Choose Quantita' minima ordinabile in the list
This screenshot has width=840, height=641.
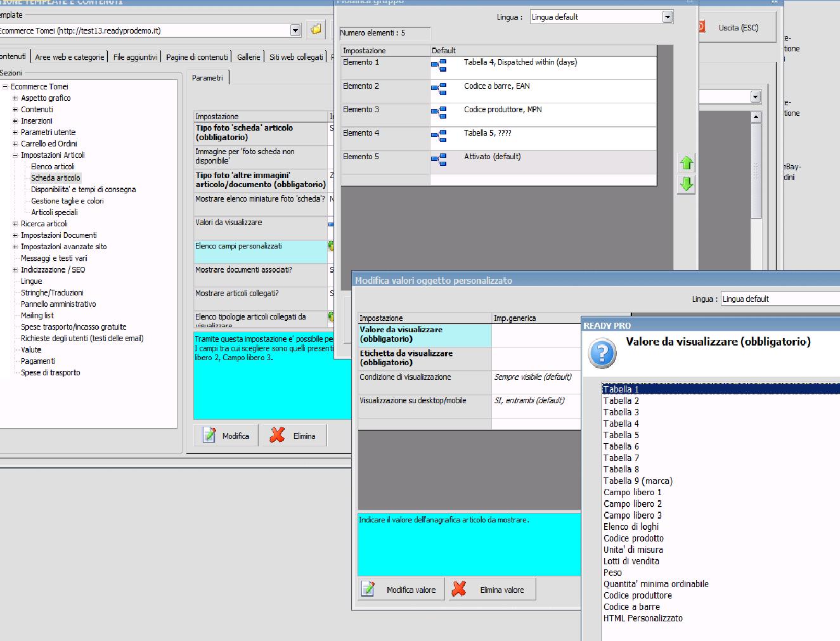tap(656, 584)
